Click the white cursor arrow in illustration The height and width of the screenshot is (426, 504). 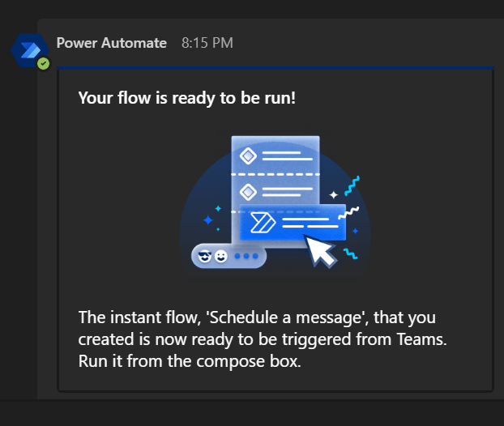[x=321, y=249]
